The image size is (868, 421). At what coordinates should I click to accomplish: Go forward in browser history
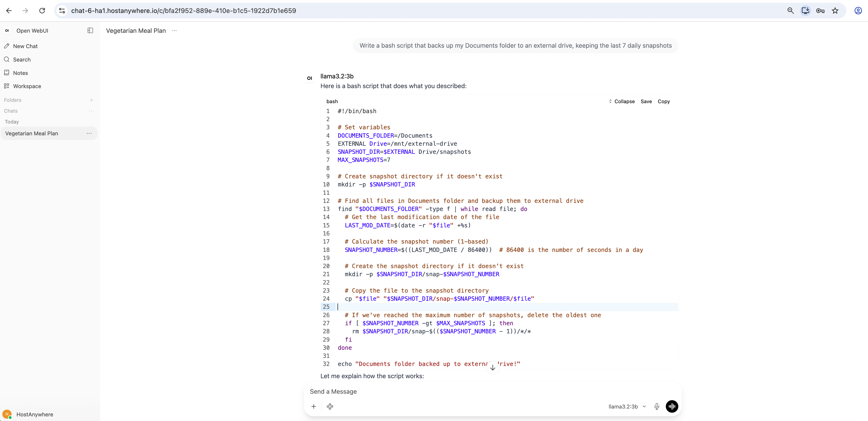25,11
